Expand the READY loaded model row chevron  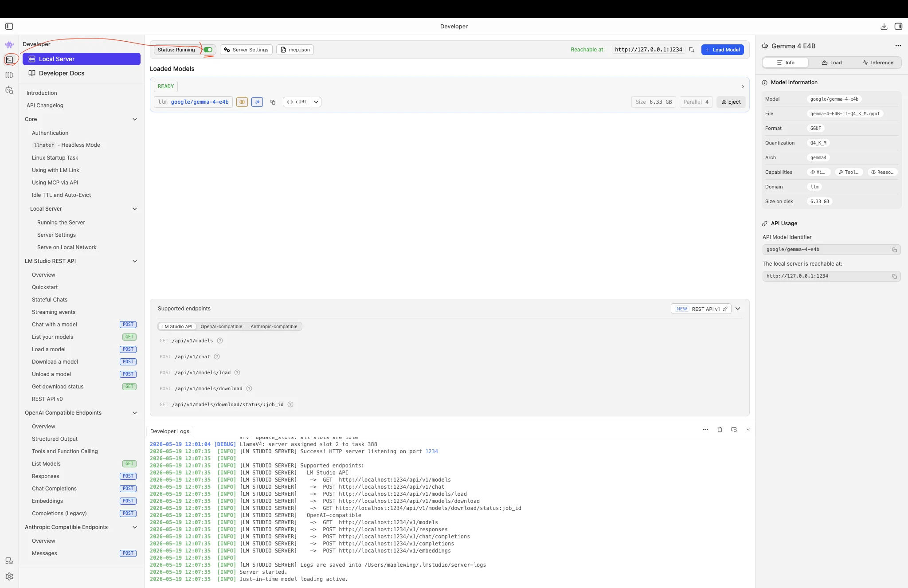tap(743, 86)
